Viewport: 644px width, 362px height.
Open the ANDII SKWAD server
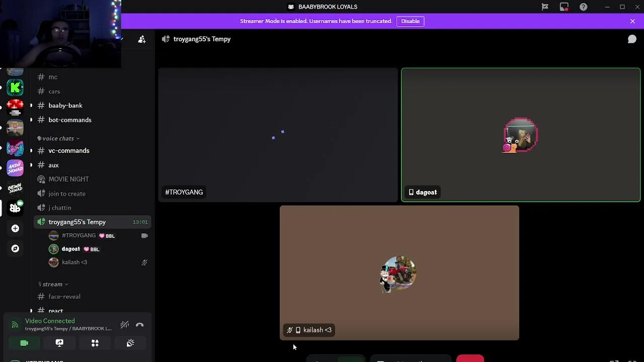point(15,168)
